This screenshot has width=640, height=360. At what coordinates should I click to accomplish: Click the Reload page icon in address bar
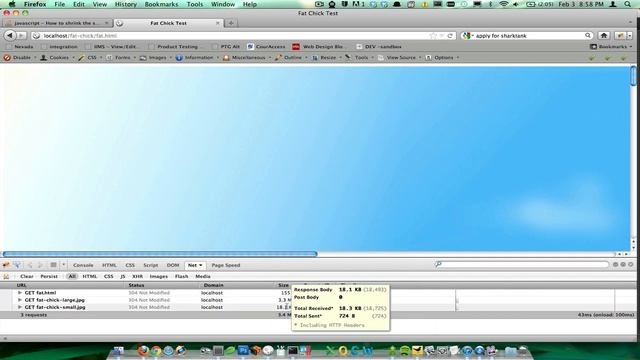coord(450,36)
